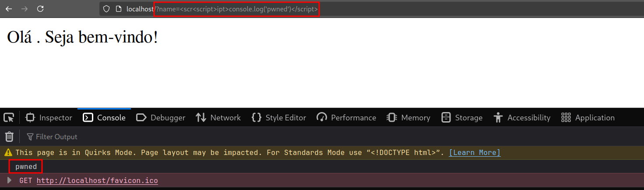Clear console output with trash icon
Image resolution: width=644 pixels, height=190 pixels.
(9, 137)
